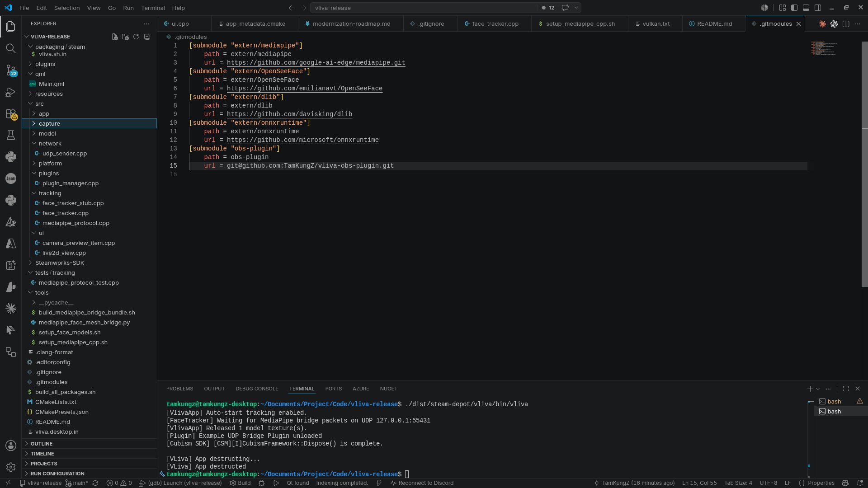Viewport: 868px width, 488px height.
Task: Open the Terminal menu in menu bar
Action: coord(153,8)
